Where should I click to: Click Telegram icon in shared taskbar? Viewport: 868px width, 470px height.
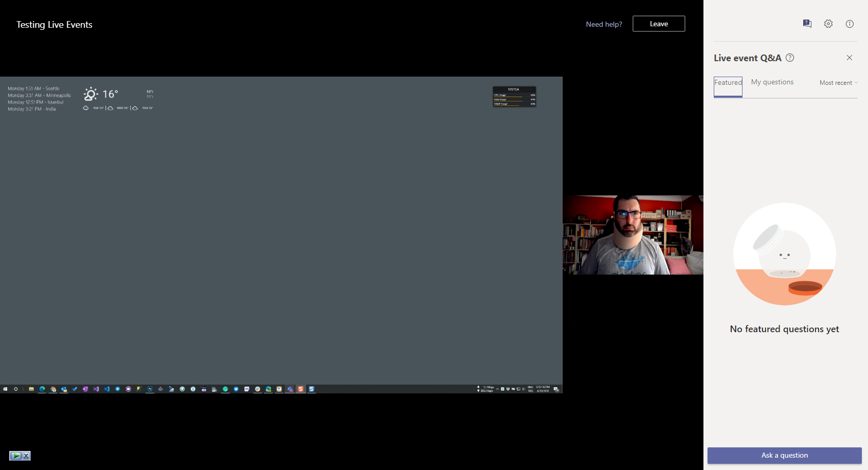point(118,389)
